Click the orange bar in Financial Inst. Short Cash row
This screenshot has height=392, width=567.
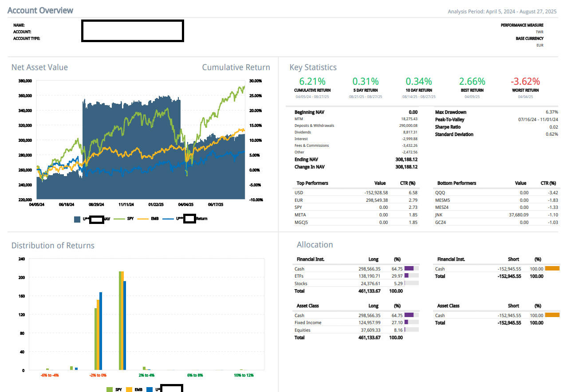[x=552, y=268]
